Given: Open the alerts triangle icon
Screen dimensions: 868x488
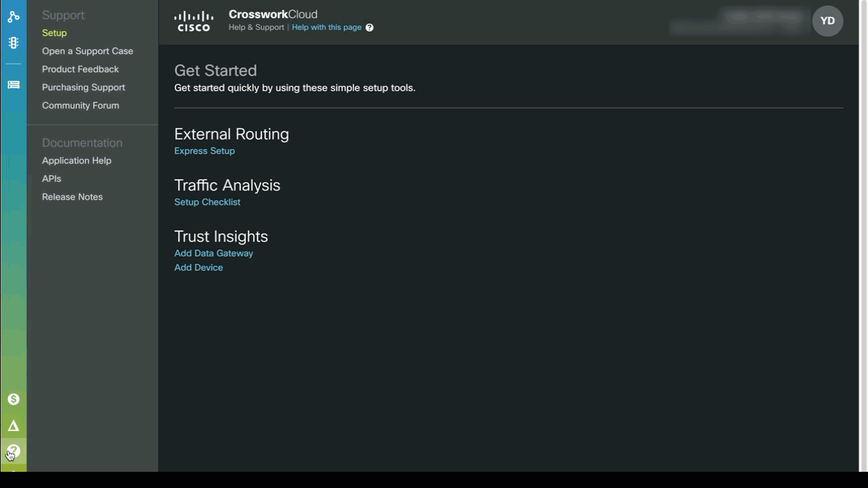Looking at the screenshot, I should 13,426.
